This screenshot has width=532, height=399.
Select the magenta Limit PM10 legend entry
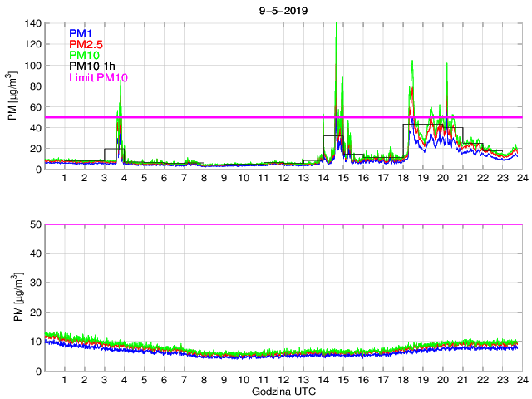98,78
